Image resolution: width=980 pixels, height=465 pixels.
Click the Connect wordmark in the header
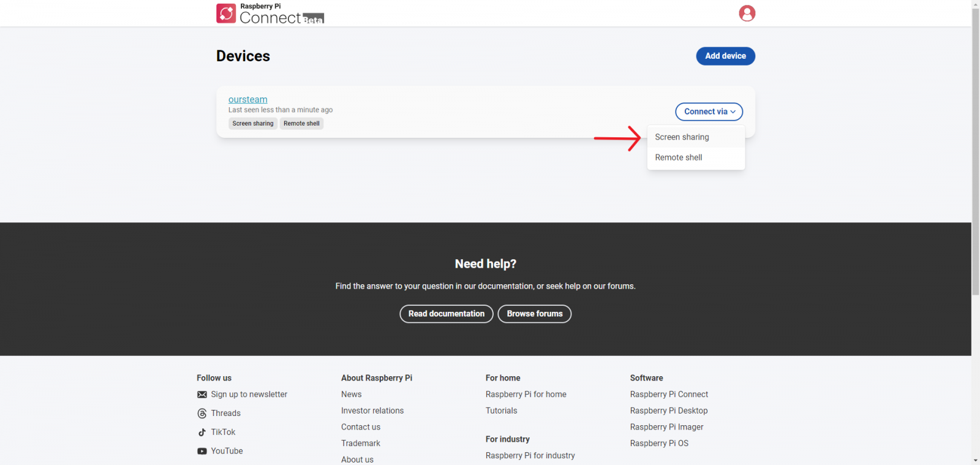coord(270,18)
